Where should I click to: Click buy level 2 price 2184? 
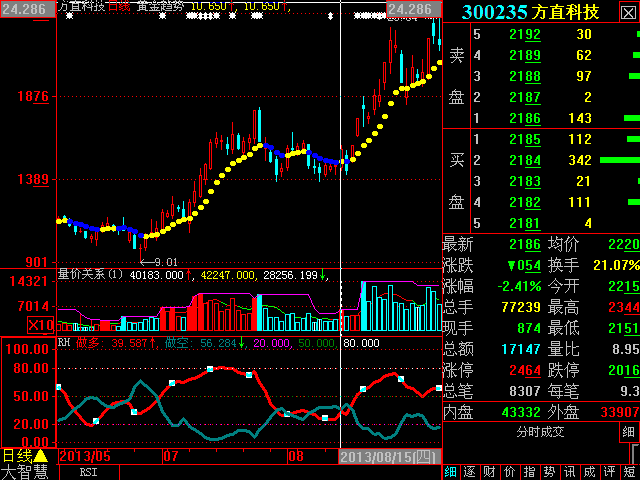pyautogui.click(x=525, y=160)
